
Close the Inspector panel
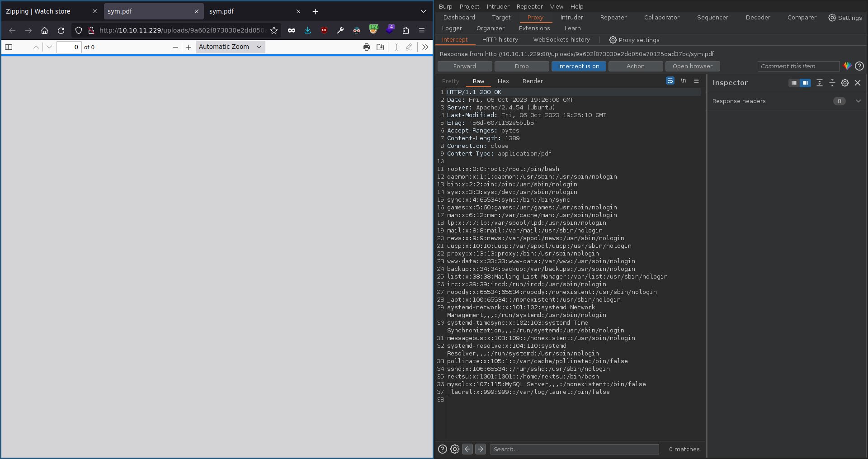tap(858, 83)
